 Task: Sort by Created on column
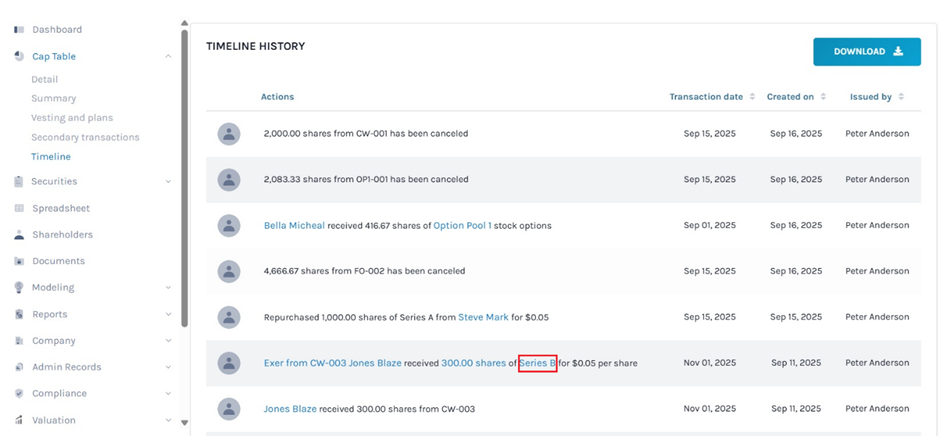coord(795,97)
